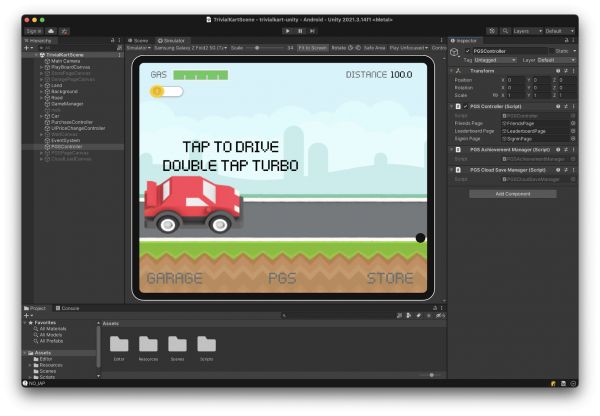Image resolution: width=600 pixels, height=416 pixels.
Task: Open PGS Cloud Save Manager preset icon
Action: click(566, 170)
